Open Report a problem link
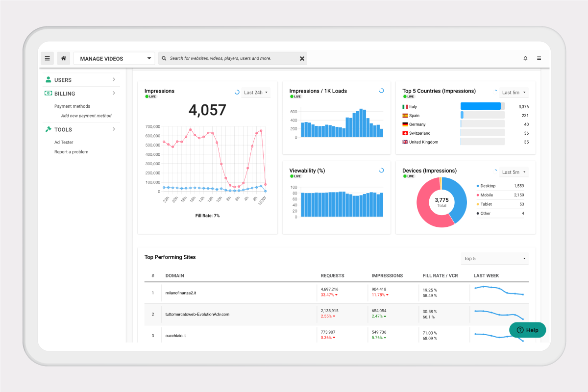The width and height of the screenshot is (588, 392). [x=72, y=152]
